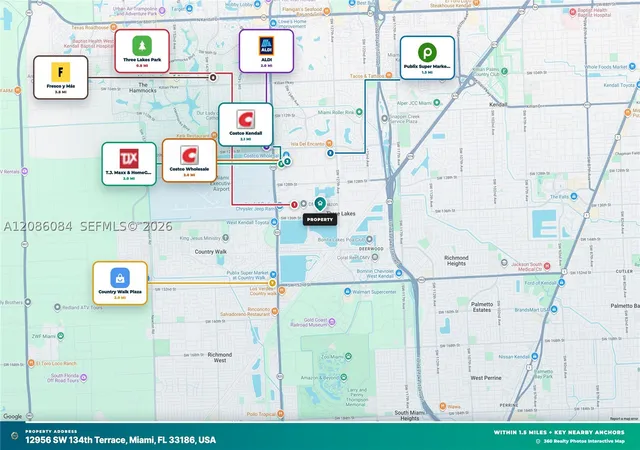Select the Costco Kendall logo card
Image resolution: width=640 pixels, height=450 pixels.
click(x=245, y=124)
